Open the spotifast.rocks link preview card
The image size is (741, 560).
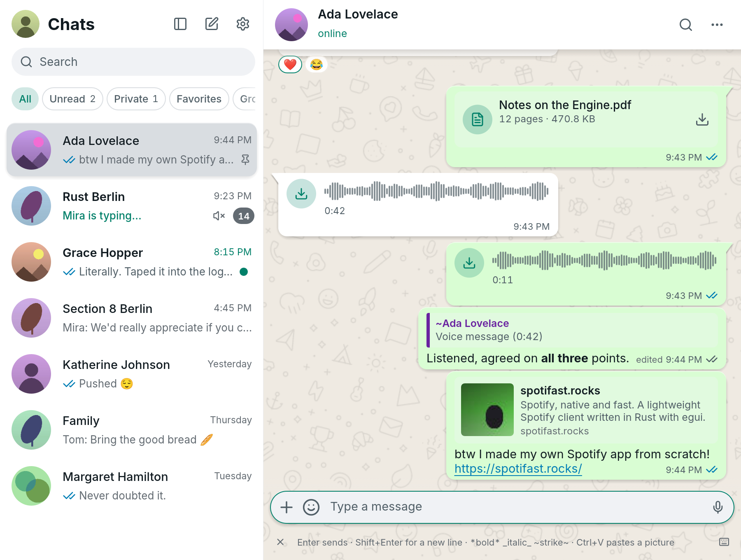[586, 410]
